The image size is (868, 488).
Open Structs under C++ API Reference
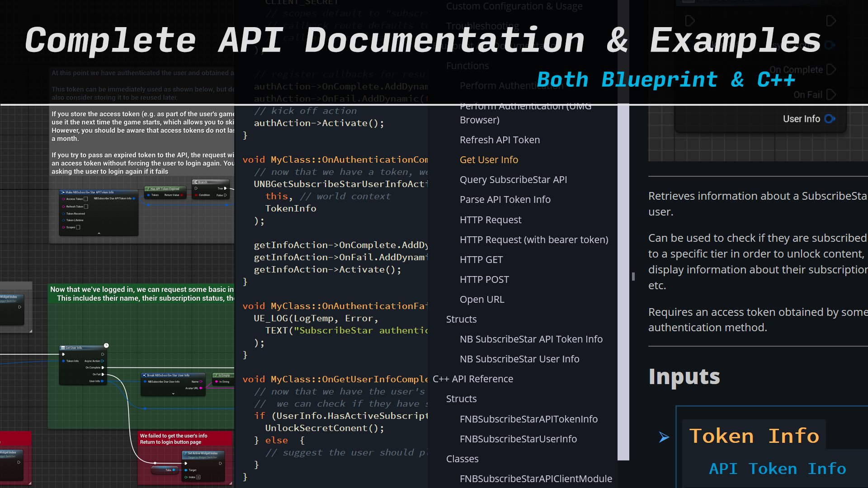pyautogui.click(x=461, y=399)
